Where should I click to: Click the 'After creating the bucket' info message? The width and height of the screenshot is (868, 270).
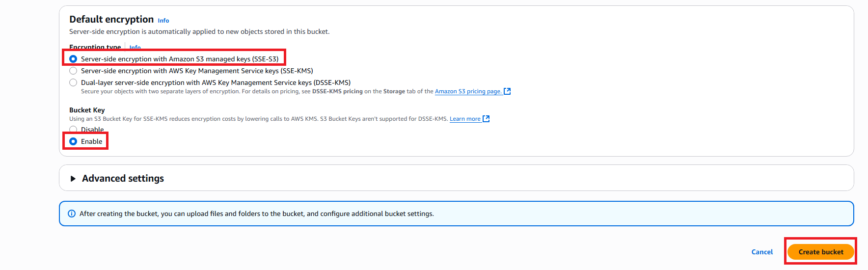point(257,214)
